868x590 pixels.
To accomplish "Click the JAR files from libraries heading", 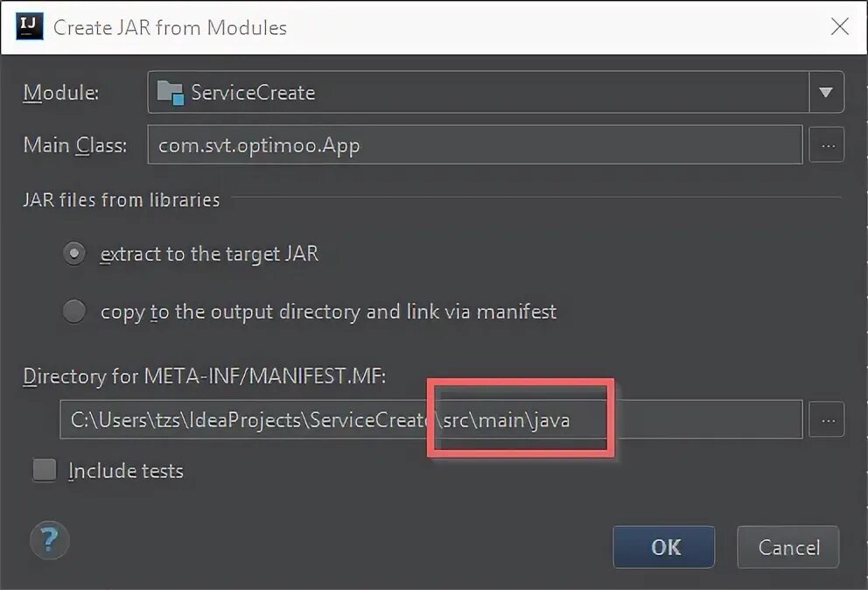I will click(122, 200).
